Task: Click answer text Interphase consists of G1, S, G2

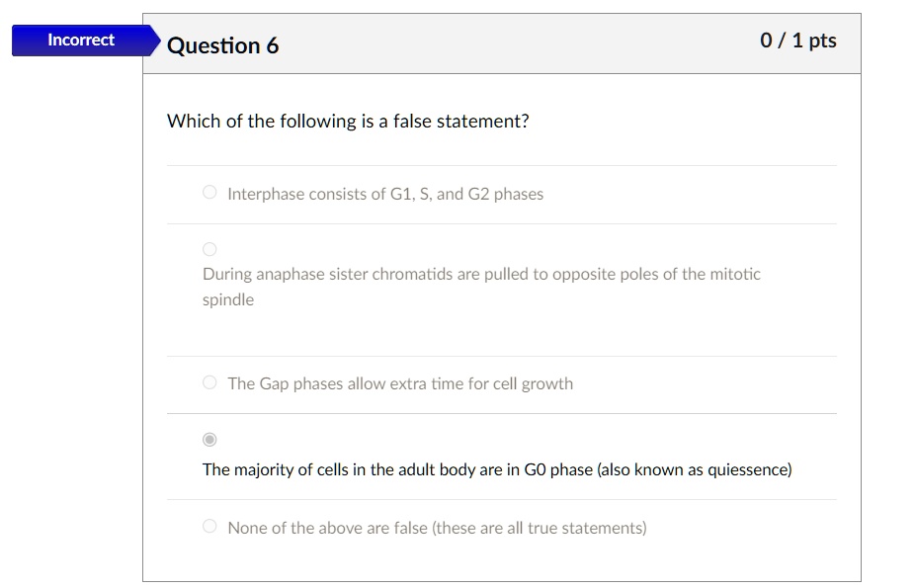Action: [x=385, y=194]
